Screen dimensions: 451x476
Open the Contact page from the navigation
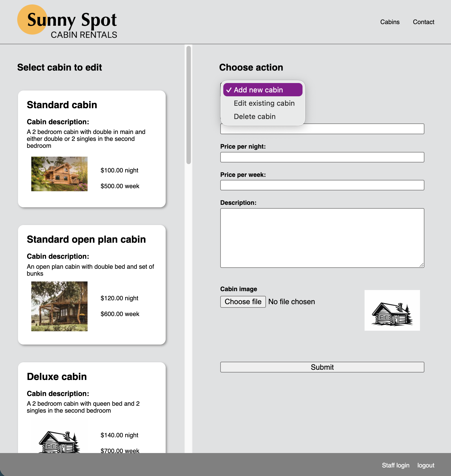pos(423,22)
